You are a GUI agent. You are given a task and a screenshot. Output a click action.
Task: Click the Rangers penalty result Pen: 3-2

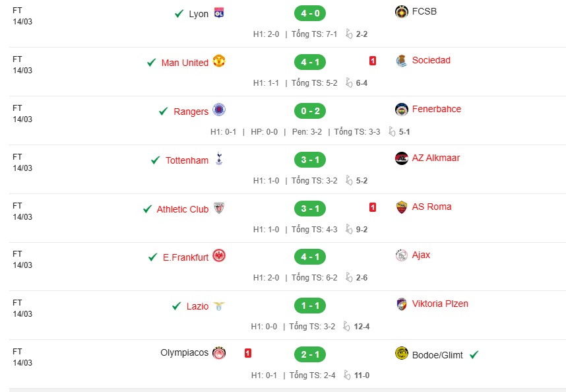(x=307, y=132)
